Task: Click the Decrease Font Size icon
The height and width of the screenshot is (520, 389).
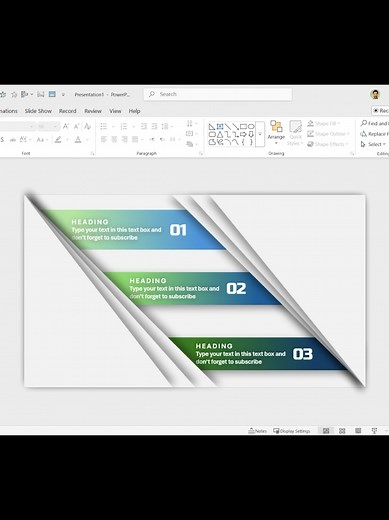Action: pos(76,126)
